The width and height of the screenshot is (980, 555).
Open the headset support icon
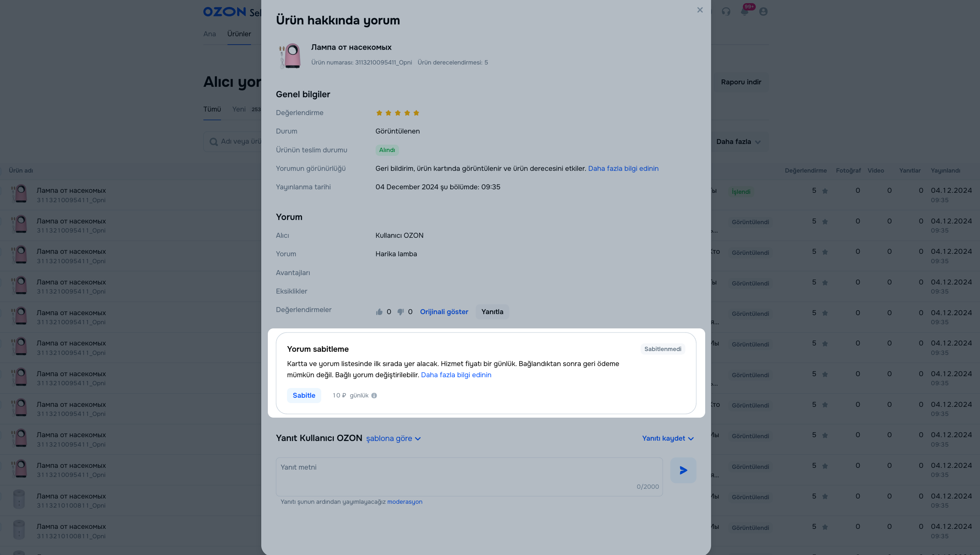tap(726, 12)
